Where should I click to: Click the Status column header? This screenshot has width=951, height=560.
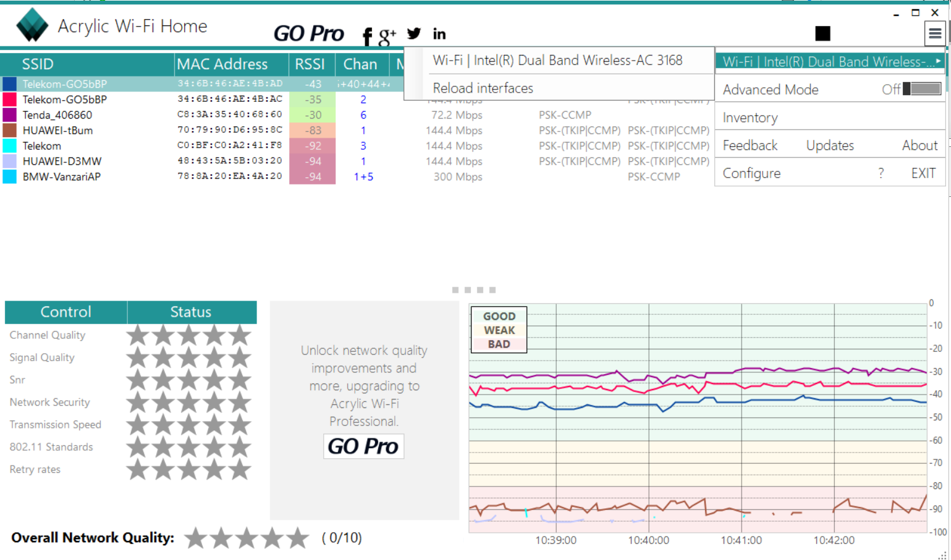pyautogui.click(x=192, y=312)
